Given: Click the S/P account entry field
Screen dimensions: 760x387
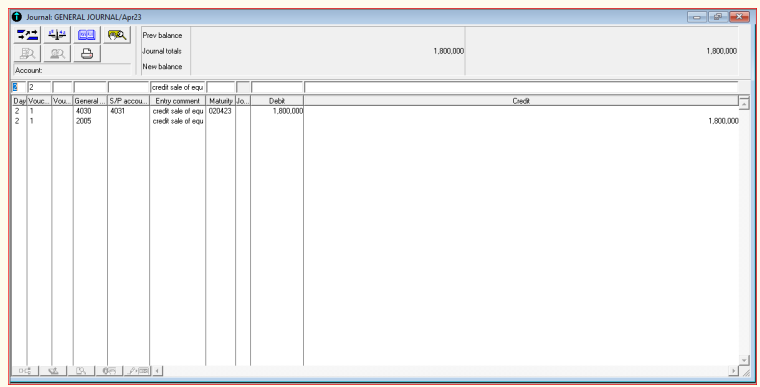Looking at the screenshot, I should coord(128,87).
